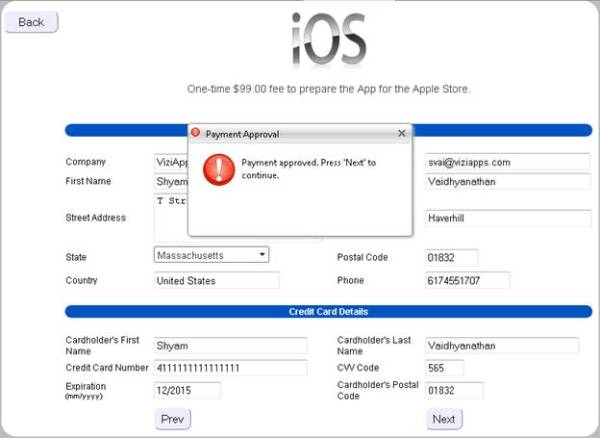This screenshot has height=438, width=600.
Task: Click the 'Payment approved' message text
Action: point(308,169)
